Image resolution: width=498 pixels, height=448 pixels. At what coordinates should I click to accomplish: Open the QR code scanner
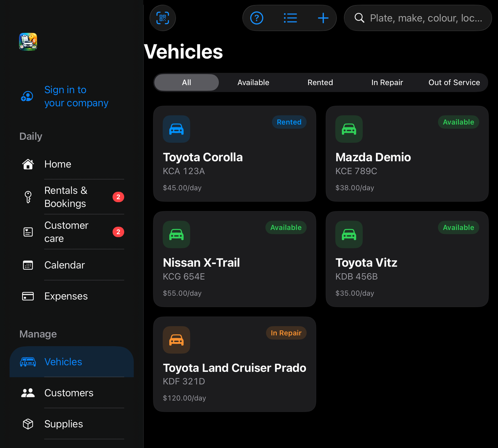tap(163, 18)
